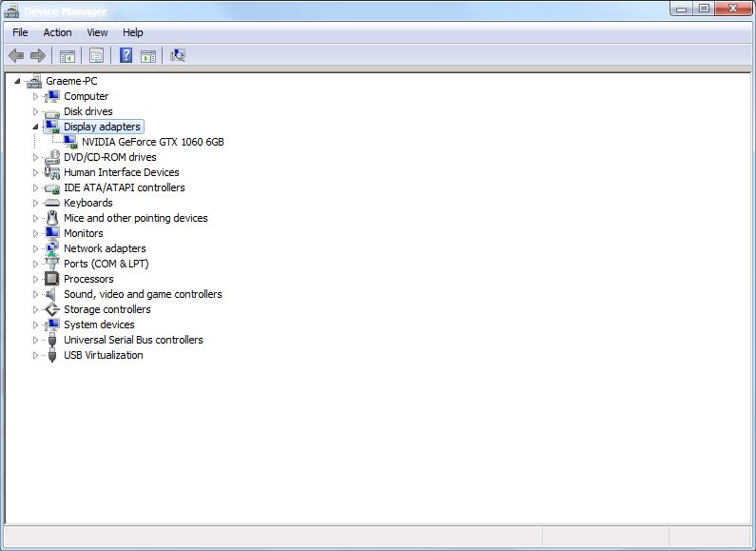This screenshot has height=551, width=756.
Task: Click the DVD/CD-ROM drives icon
Action: coord(52,157)
